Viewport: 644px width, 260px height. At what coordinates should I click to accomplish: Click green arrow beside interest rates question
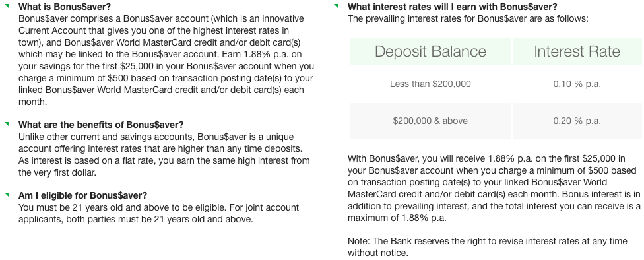pos(336,6)
